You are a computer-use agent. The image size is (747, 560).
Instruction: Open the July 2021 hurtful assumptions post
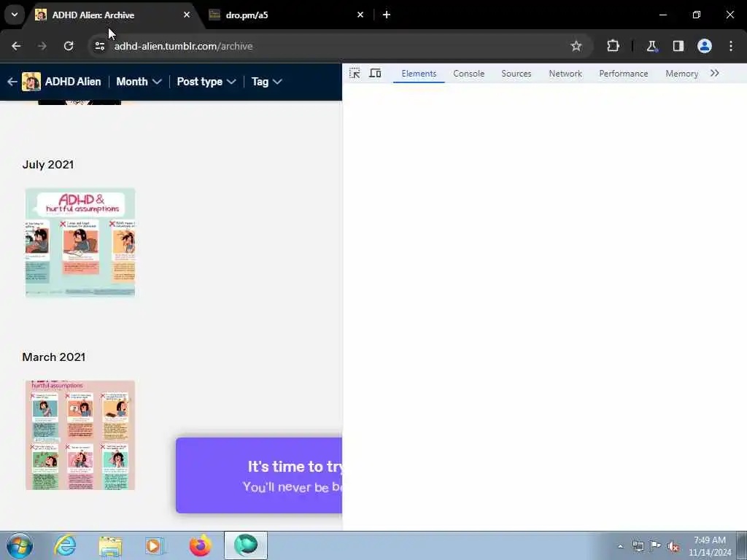pyautogui.click(x=80, y=242)
